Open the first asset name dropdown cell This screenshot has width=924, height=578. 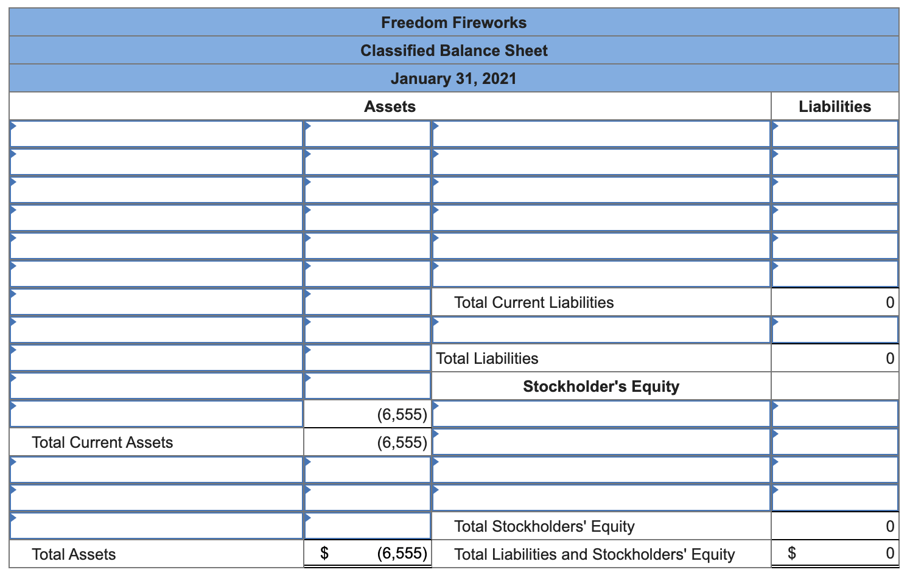156,134
